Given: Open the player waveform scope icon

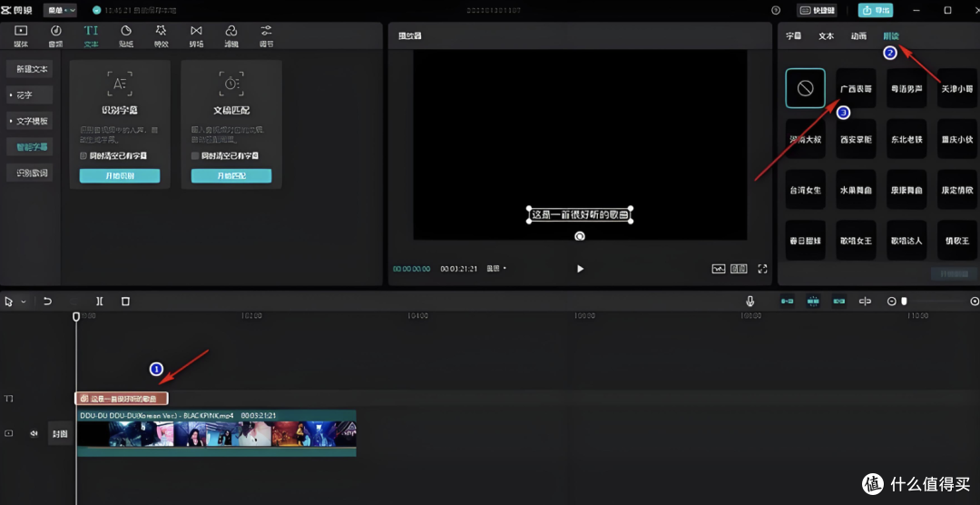Looking at the screenshot, I should pos(719,269).
